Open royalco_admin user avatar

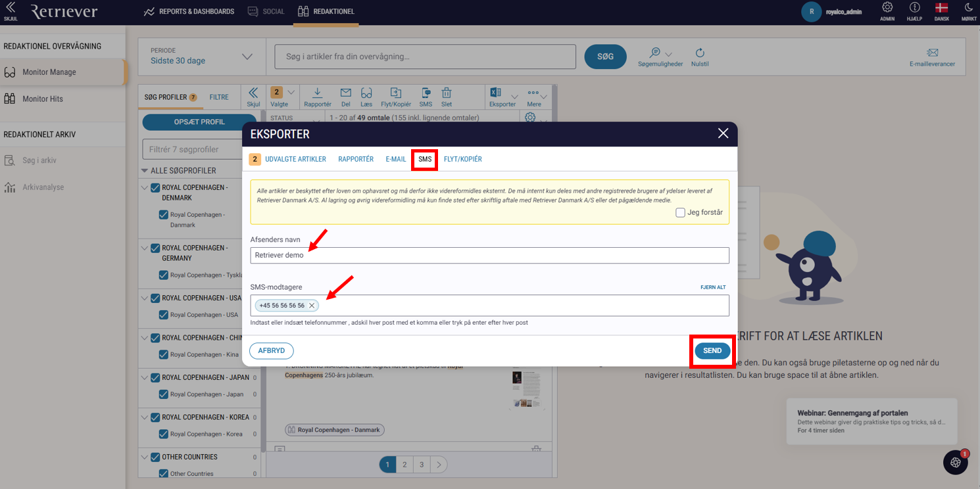click(812, 12)
